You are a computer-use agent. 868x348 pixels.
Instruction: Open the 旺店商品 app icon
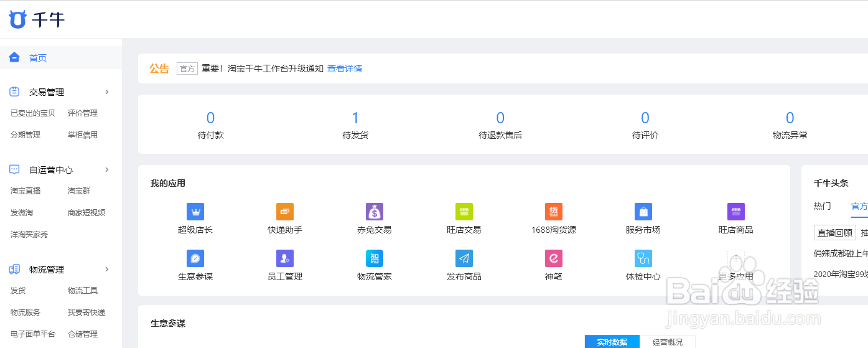click(736, 212)
